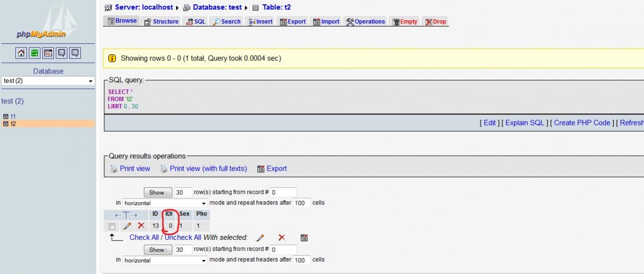Click ID cell value 13

[x=155, y=225]
